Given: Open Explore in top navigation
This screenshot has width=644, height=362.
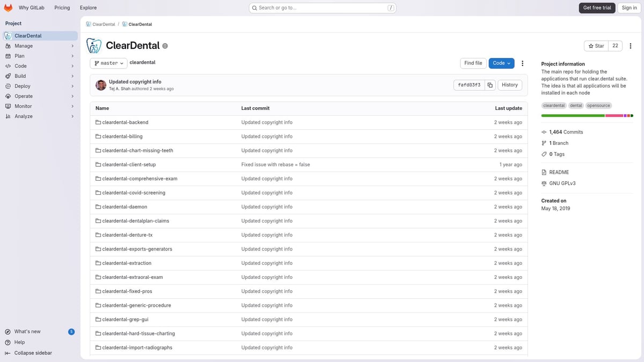Looking at the screenshot, I should click(88, 8).
